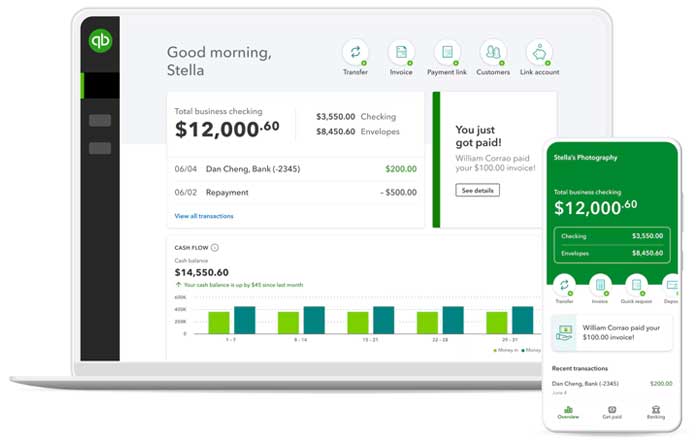Tap the Envelopes $8,450.60 row on the phone
The image size is (700, 441).
(x=612, y=253)
